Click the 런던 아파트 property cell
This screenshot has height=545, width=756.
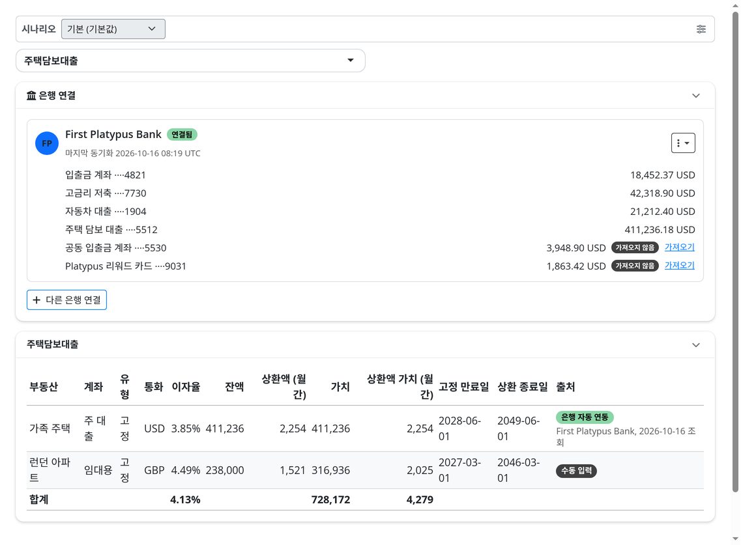[50, 470]
